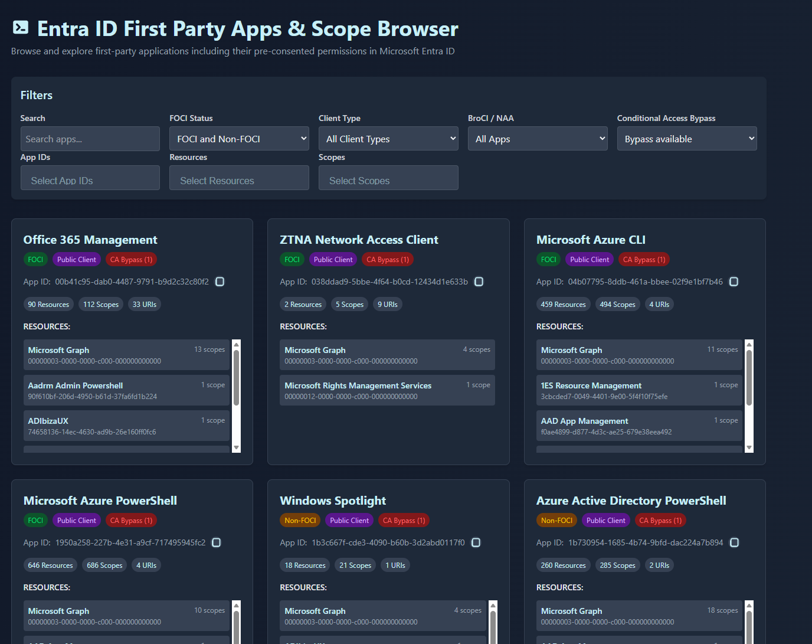Click the 112 Scopes pill on Office 365 Management
The width and height of the screenshot is (812, 644).
pyautogui.click(x=101, y=305)
